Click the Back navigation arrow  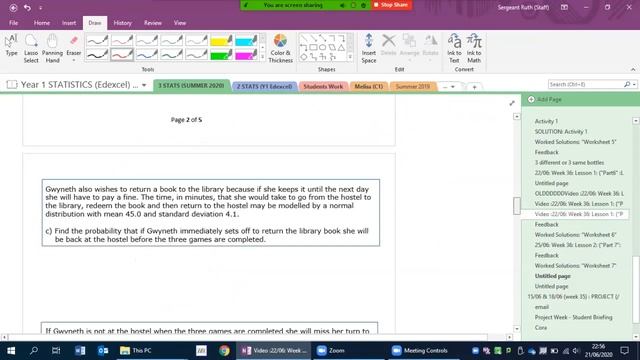coord(13,7)
